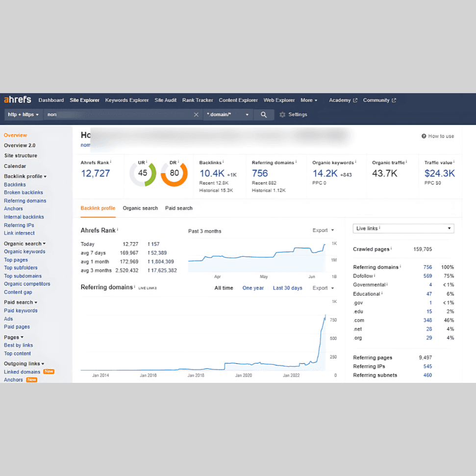Open the More menu dropdown
476x476 pixels.
[x=309, y=100]
